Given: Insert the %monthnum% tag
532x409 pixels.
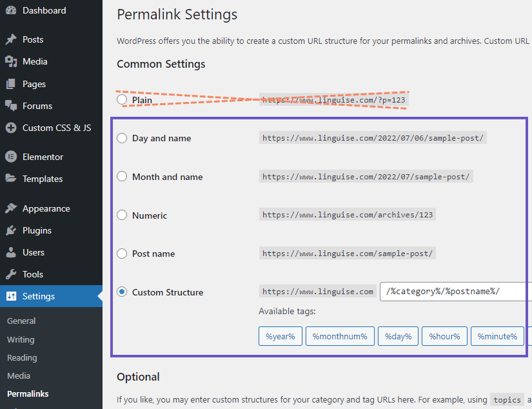Looking at the screenshot, I should 340,336.
